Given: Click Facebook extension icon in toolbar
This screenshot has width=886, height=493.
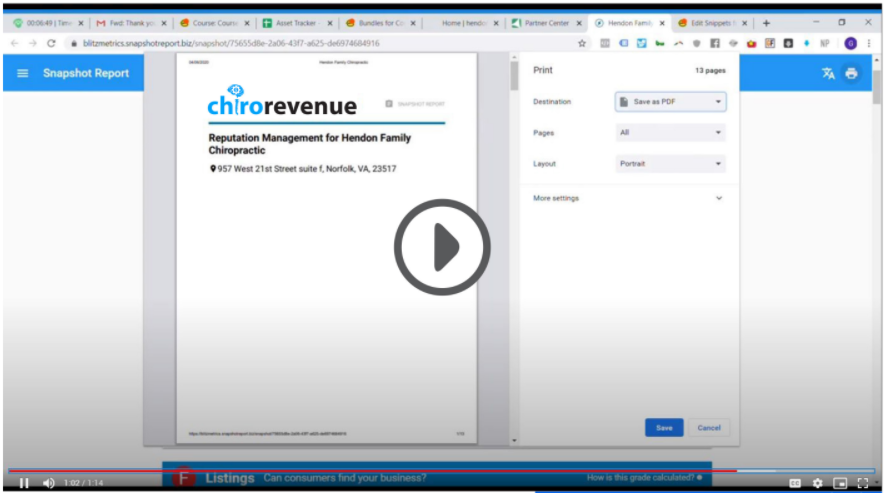Looking at the screenshot, I should click(x=715, y=43).
